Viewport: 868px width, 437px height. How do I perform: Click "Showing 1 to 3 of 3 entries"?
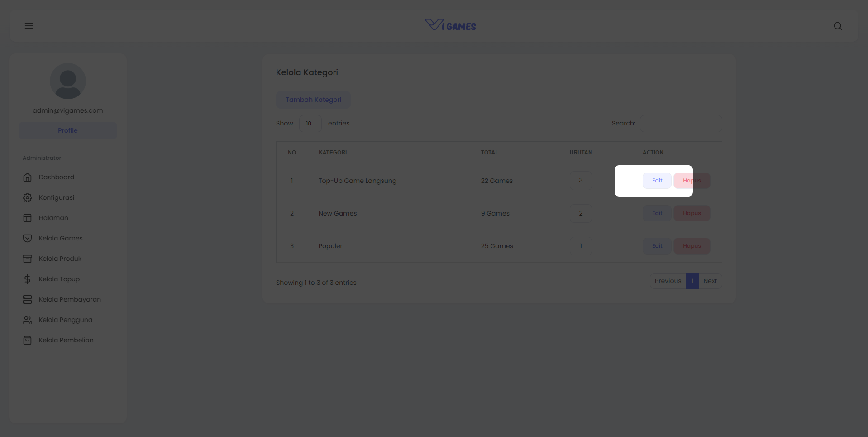tap(316, 283)
